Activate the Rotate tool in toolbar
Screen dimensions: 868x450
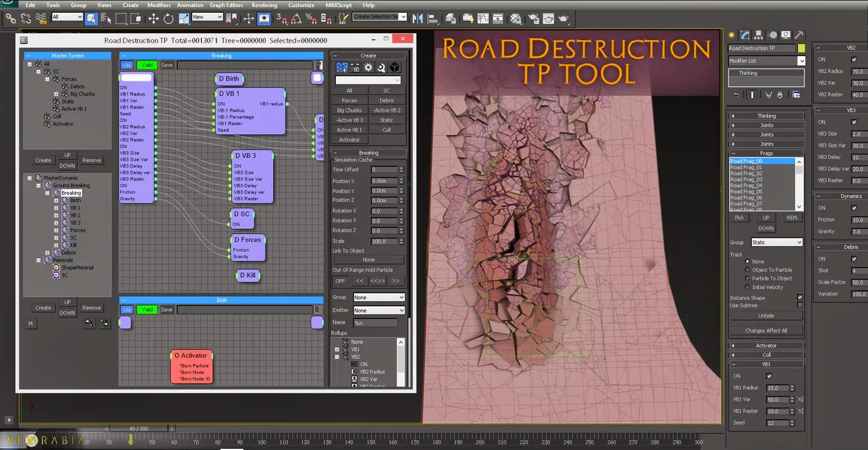click(x=168, y=18)
